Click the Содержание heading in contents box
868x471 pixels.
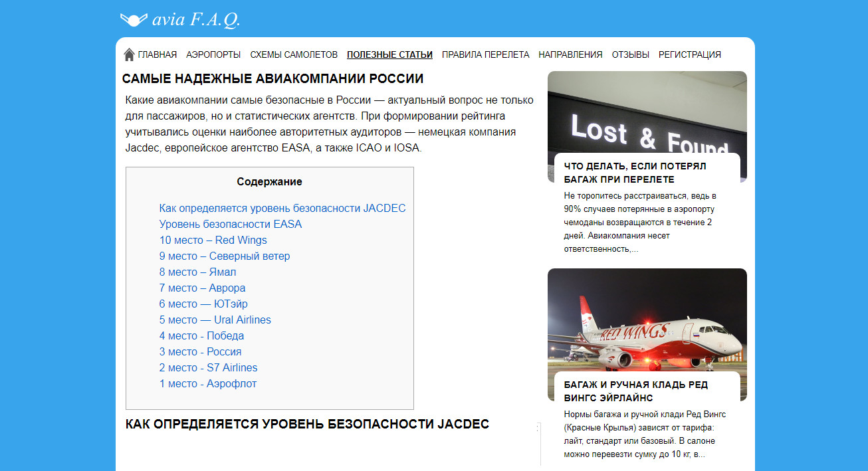(x=269, y=181)
